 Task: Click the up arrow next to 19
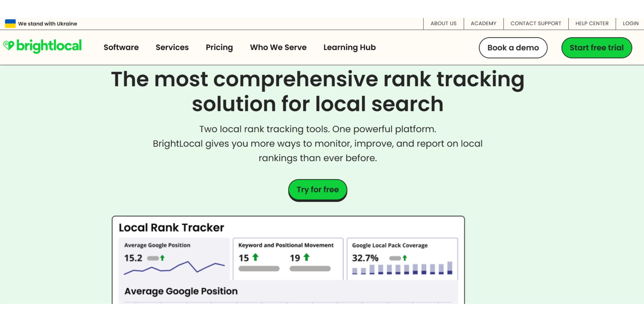306,257
